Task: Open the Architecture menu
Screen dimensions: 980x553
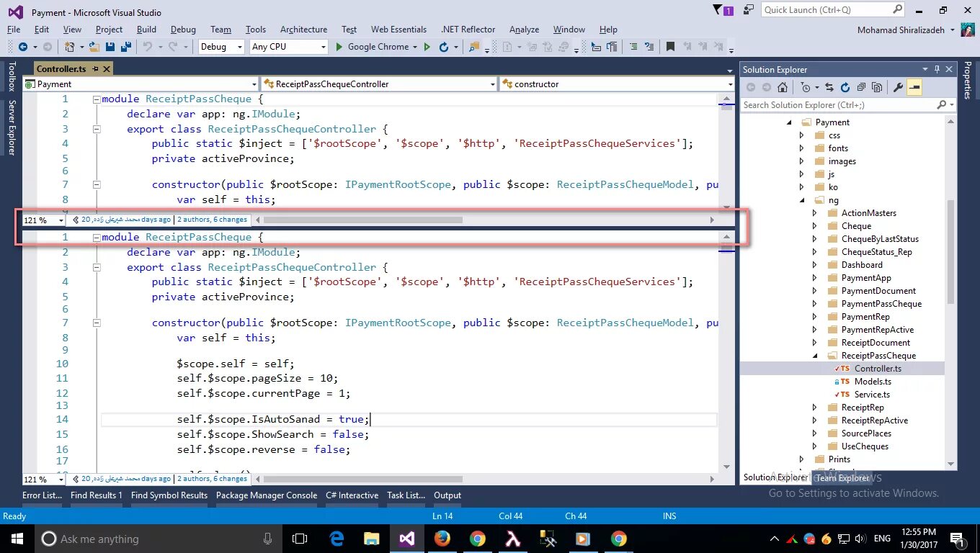Action: 303,30
